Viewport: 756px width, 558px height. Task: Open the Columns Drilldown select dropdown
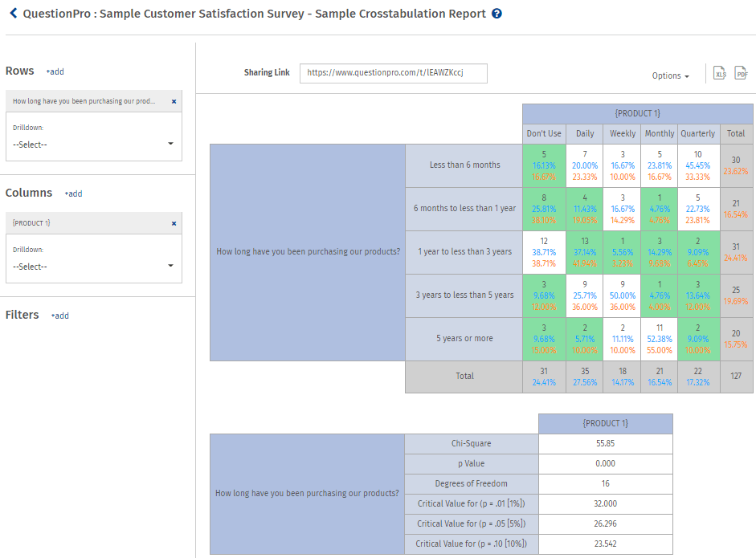[93, 267]
